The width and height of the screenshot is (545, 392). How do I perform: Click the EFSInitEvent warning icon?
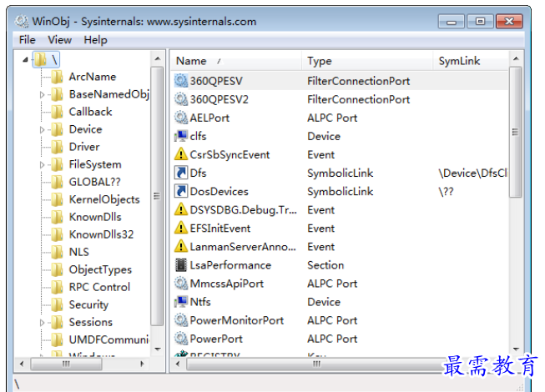pos(181,229)
